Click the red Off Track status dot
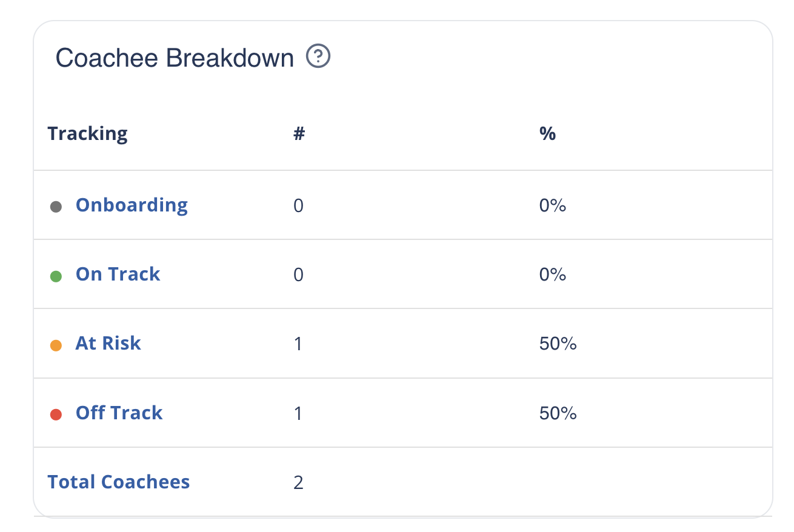Image resolution: width=794 pixels, height=532 pixels. click(56, 414)
